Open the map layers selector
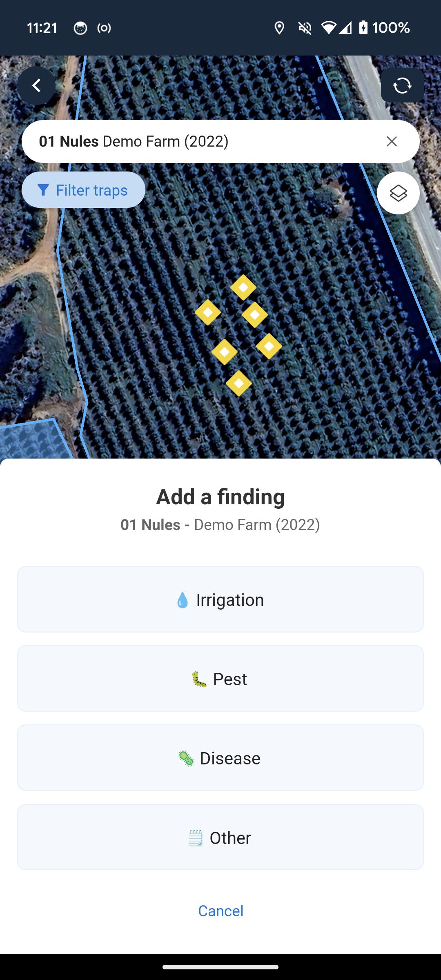Screen dimensions: 441x980 click(x=398, y=193)
